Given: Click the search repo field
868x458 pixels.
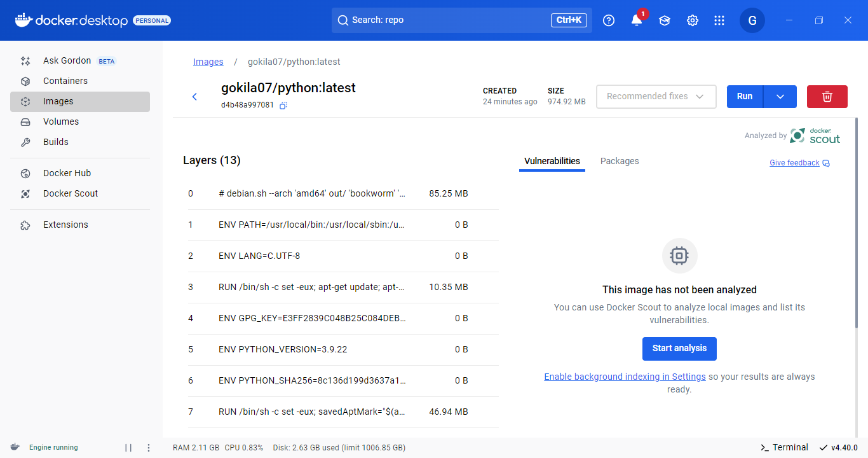Looking at the screenshot, I should (462, 20).
